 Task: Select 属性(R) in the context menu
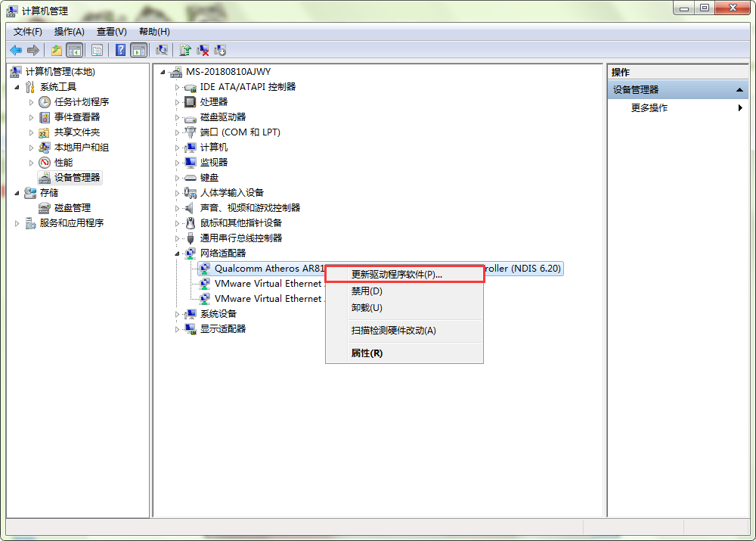point(367,353)
